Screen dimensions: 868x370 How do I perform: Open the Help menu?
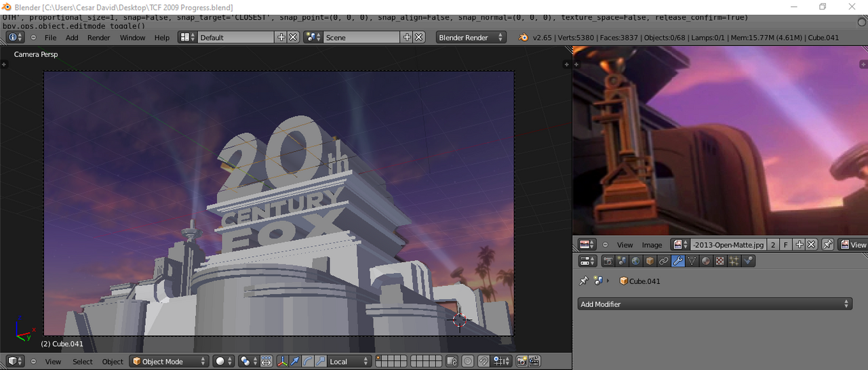[x=162, y=37]
